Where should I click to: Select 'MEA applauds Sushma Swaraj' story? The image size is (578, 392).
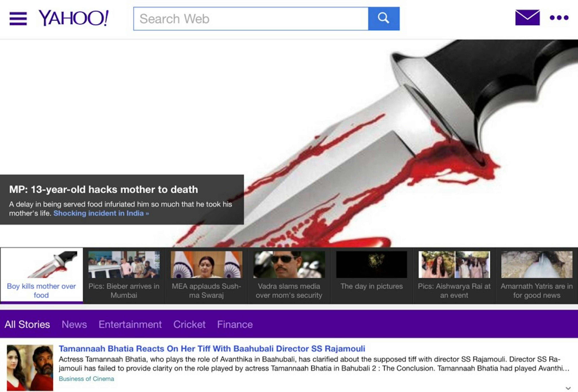pyautogui.click(x=206, y=275)
